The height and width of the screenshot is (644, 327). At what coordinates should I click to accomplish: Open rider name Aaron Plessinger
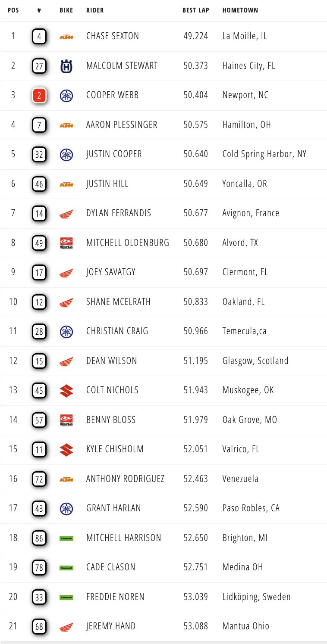[x=122, y=125]
